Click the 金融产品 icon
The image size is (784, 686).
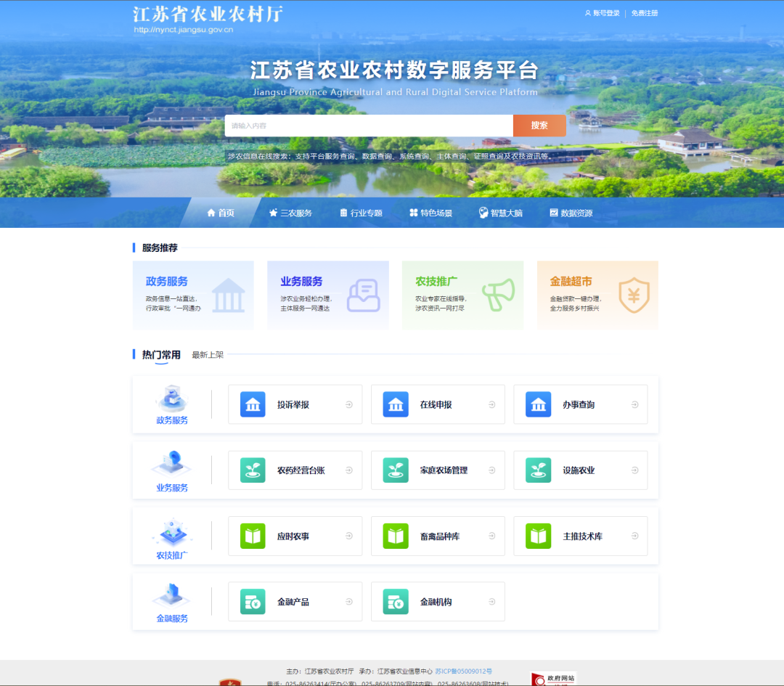click(x=253, y=602)
